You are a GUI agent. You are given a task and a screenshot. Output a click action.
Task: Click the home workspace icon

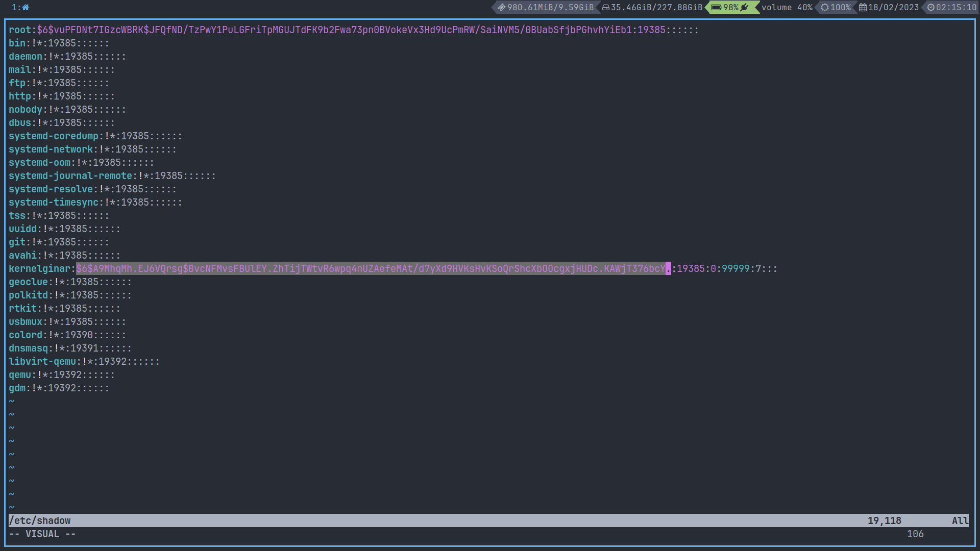point(26,8)
